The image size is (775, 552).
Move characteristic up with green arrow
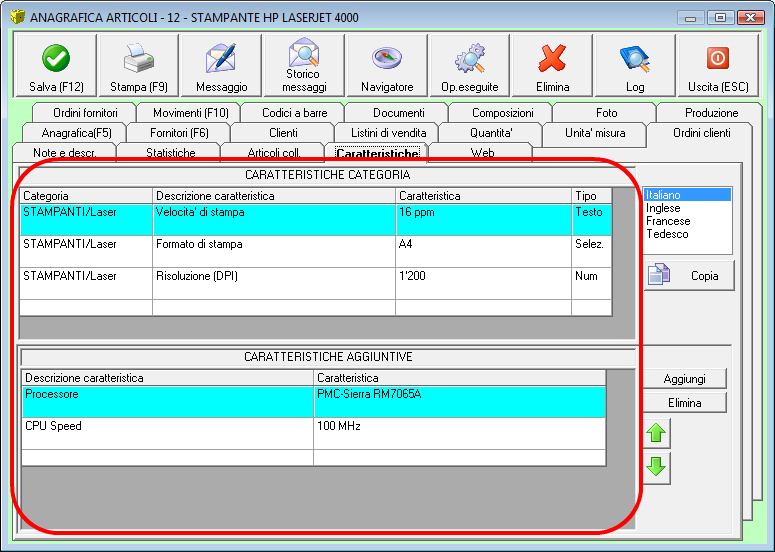(656, 433)
